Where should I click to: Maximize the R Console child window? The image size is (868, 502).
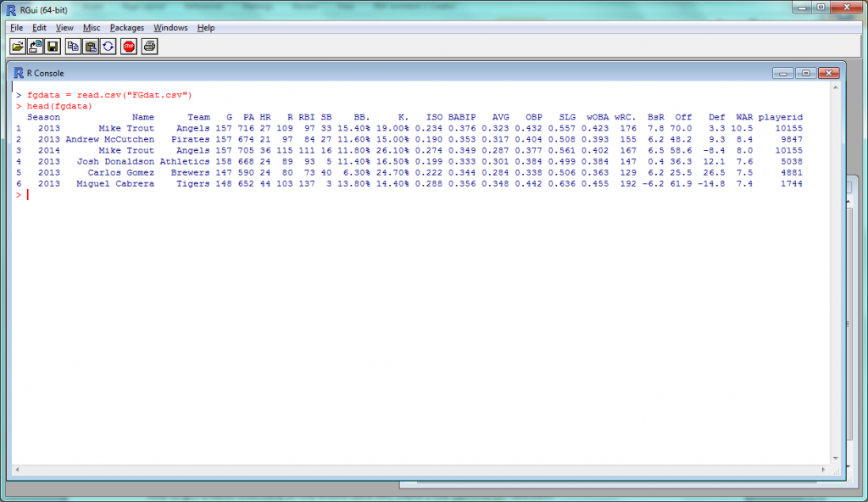point(806,73)
